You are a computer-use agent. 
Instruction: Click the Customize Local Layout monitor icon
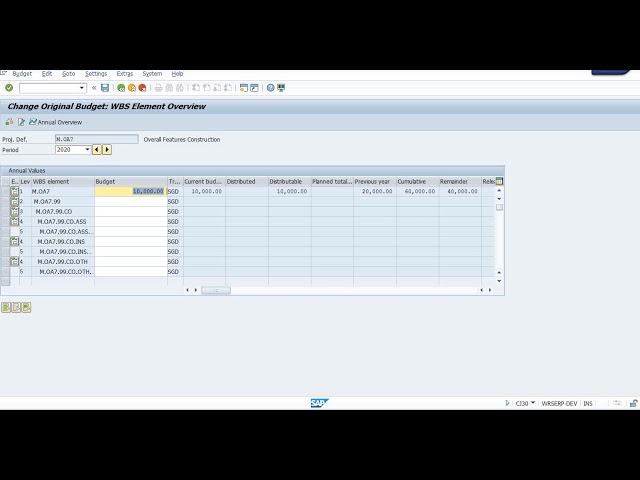tap(281, 88)
